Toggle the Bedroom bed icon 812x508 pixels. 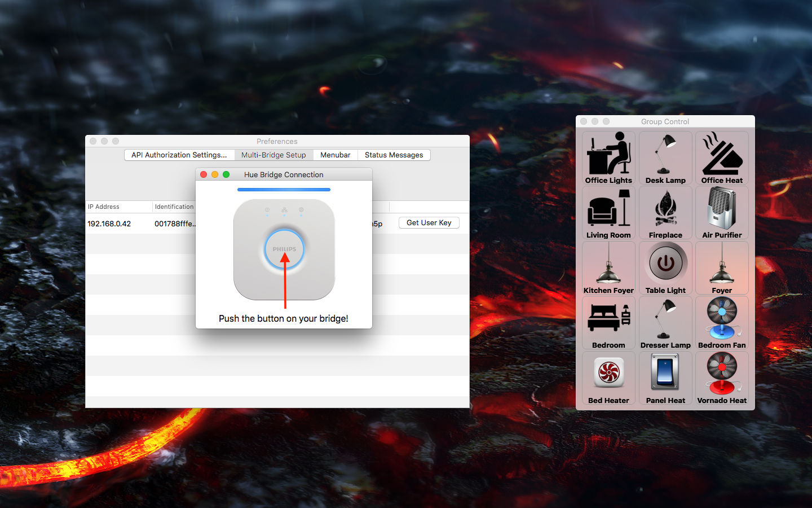608,323
